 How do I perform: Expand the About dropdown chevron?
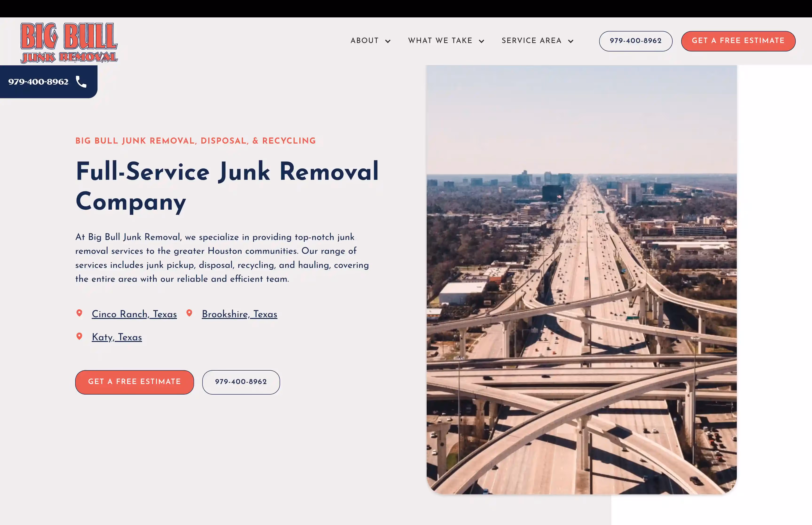(x=388, y=41)
